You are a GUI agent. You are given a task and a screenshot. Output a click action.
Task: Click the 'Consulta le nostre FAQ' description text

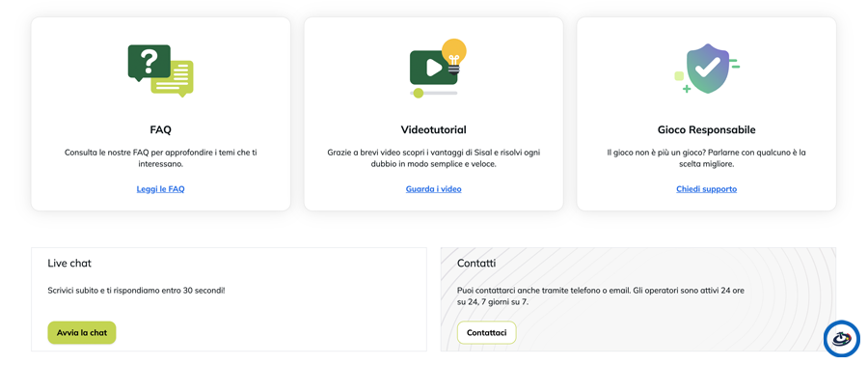[x=160, y=157]
